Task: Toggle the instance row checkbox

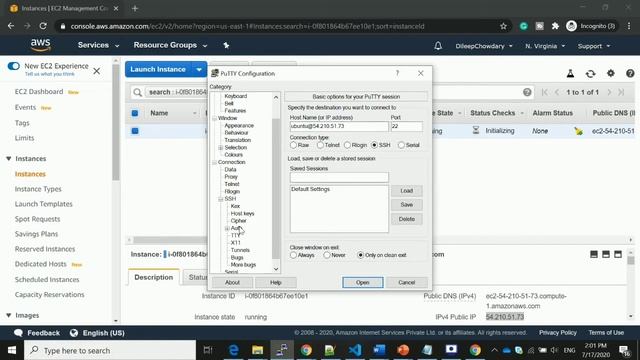Action: point(135,131)
